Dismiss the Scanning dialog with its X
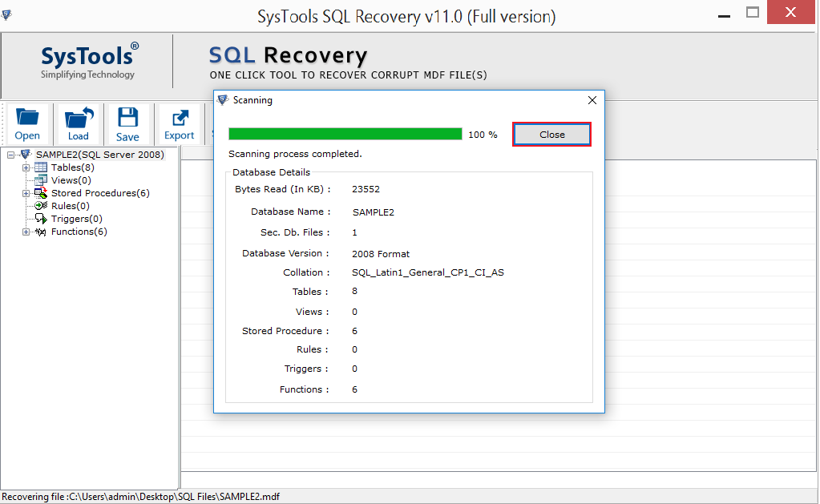 592,100
